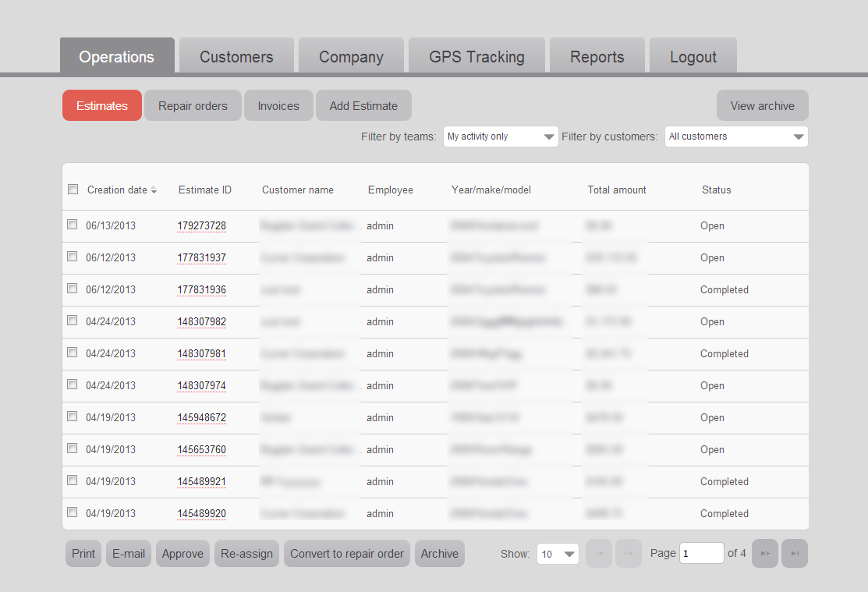
Task: Tick the row checkbox beside estimate 145489920
Action: tap(73, 512)
